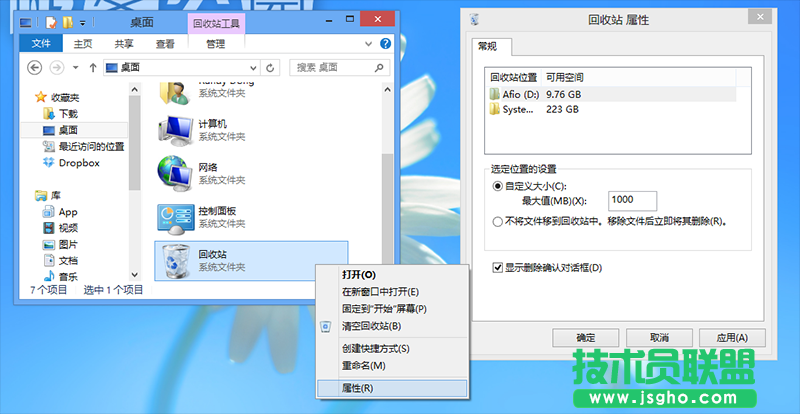Open the Recycle Bin (回收站) icon in file list
800x414 pixels.
(x=175, y=261)
